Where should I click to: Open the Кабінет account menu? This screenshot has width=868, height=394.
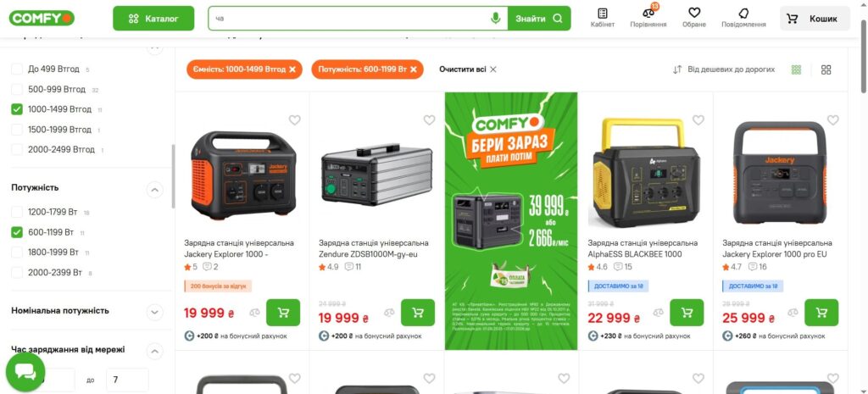pos(603,18)
